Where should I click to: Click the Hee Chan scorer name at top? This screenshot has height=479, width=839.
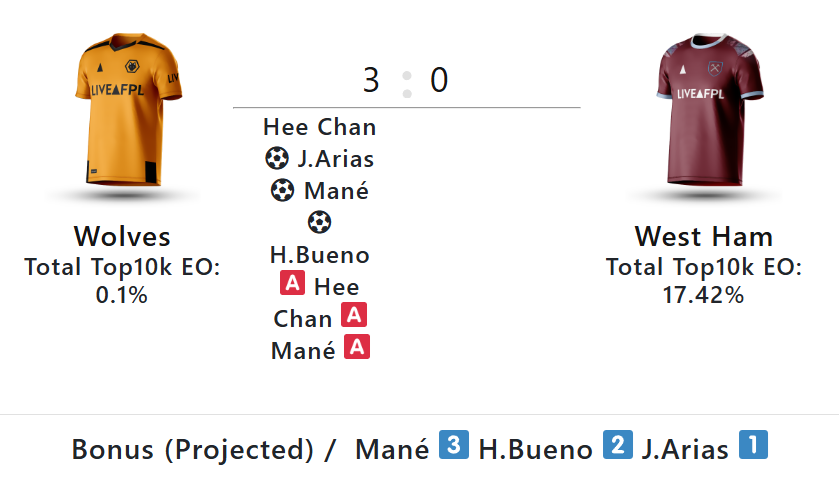(x=320, y=127)
